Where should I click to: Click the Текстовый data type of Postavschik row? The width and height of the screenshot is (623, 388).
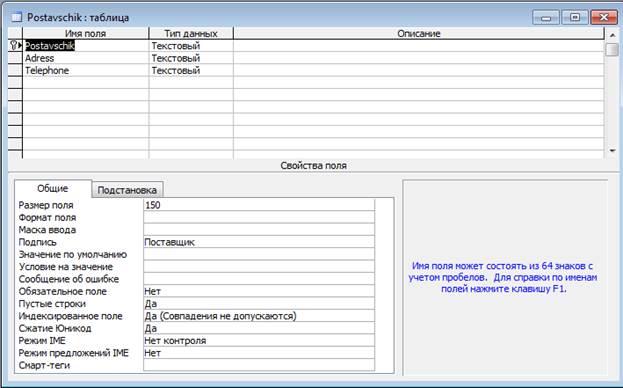click(x=191, y=46)
